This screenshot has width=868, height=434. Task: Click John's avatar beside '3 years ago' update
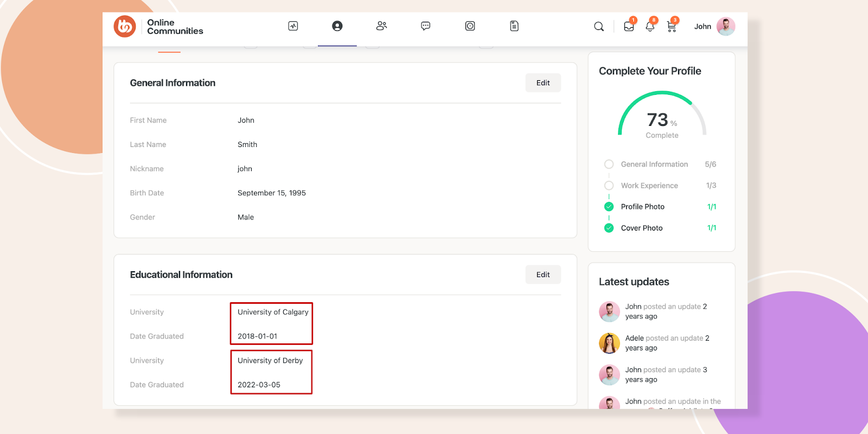(609, 375)
